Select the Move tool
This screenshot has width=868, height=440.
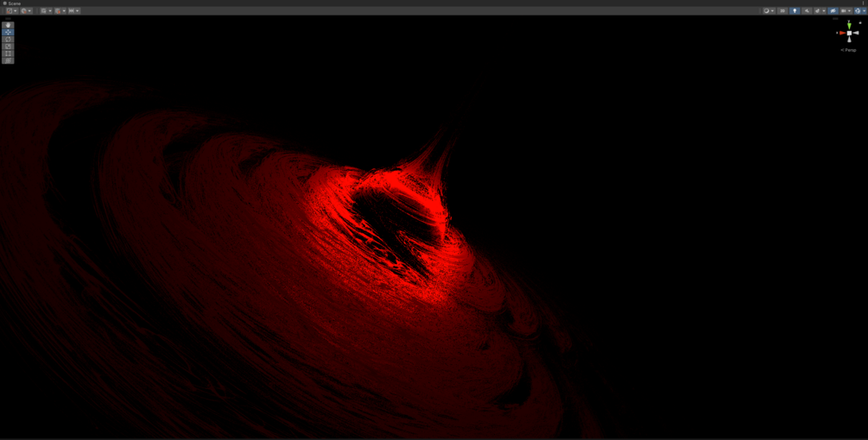[8, 32]
